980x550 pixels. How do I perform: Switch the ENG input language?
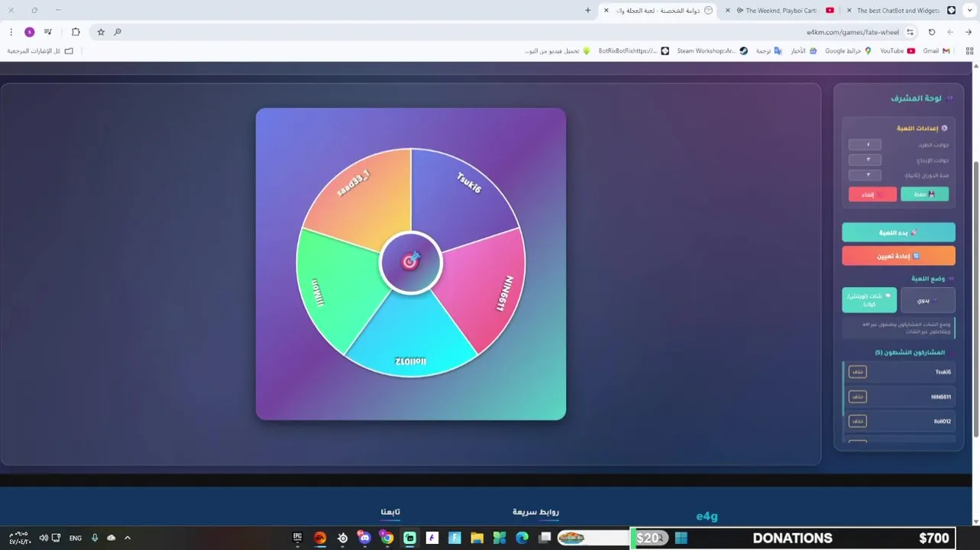[x=76, y=538]
